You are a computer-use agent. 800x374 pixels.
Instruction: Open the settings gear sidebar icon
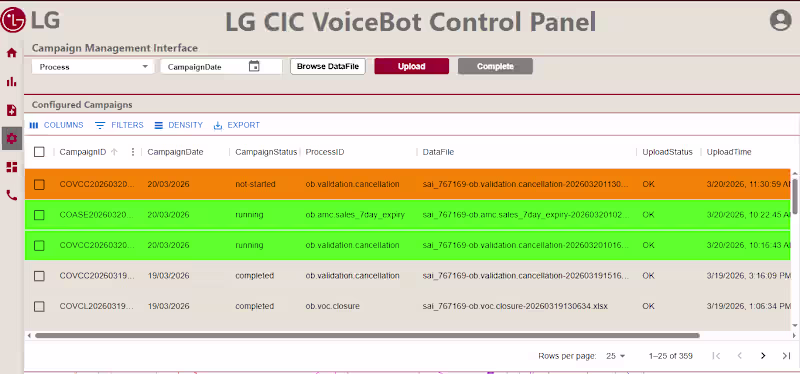point(11,138)
